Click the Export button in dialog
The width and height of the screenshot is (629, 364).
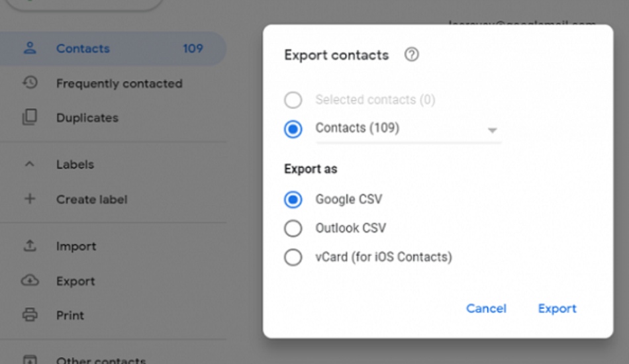click(x=557, y=308)
